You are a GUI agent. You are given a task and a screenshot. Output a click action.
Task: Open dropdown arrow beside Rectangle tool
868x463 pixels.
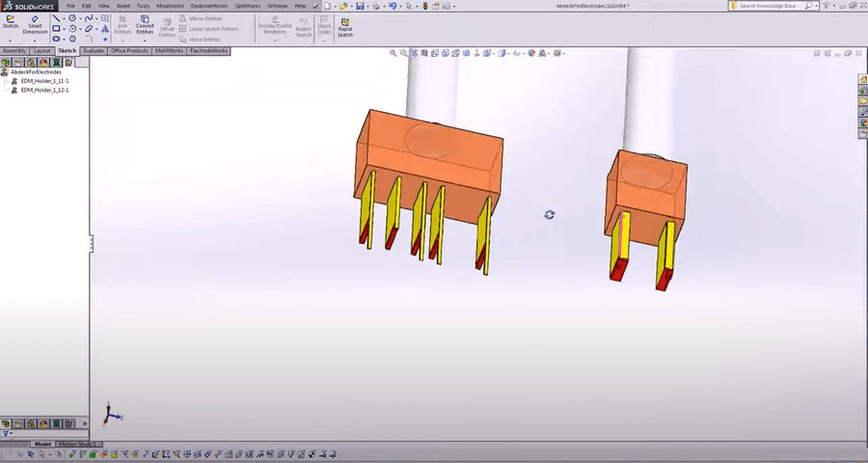tap(65, 29)
